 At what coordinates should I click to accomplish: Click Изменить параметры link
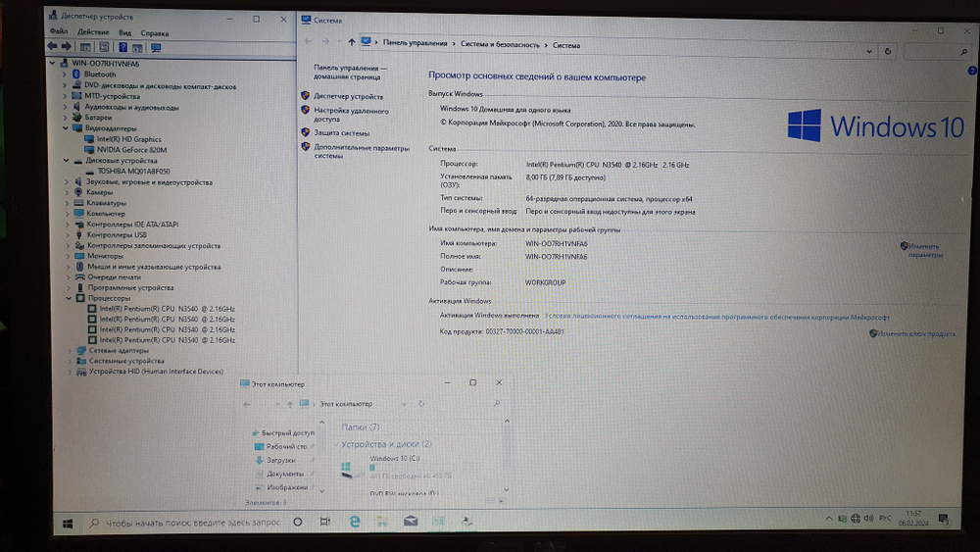[x=925, y=251]
